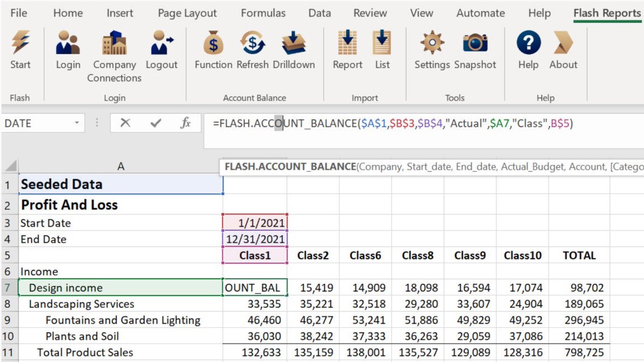Open Company Connections
This screenshot has height=362, width=644.
click(114, 43)
